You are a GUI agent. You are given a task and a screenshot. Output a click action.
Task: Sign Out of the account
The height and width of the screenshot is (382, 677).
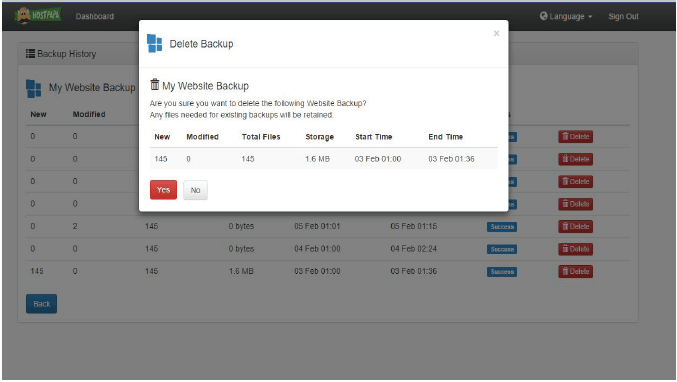pos(623,16)
